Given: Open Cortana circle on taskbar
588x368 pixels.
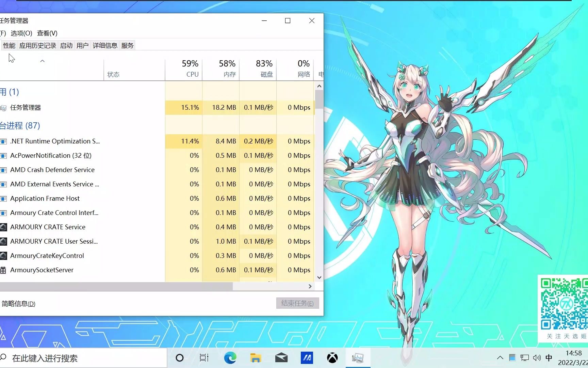Looking at the screenshot, I should (180, 358).
